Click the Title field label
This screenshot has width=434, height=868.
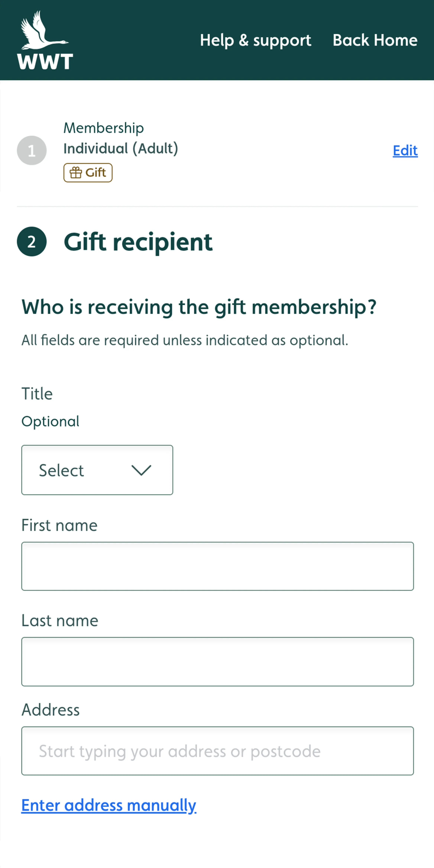[37, 393]
